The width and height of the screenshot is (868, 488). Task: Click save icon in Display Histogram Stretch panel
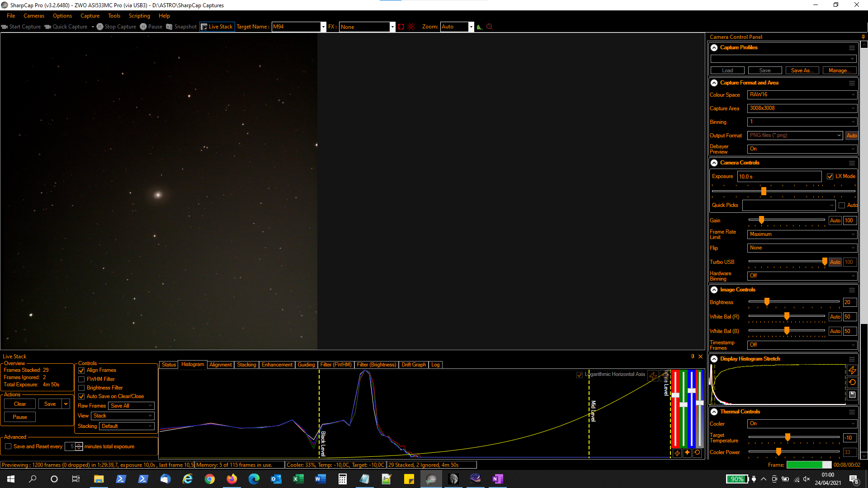852,394
